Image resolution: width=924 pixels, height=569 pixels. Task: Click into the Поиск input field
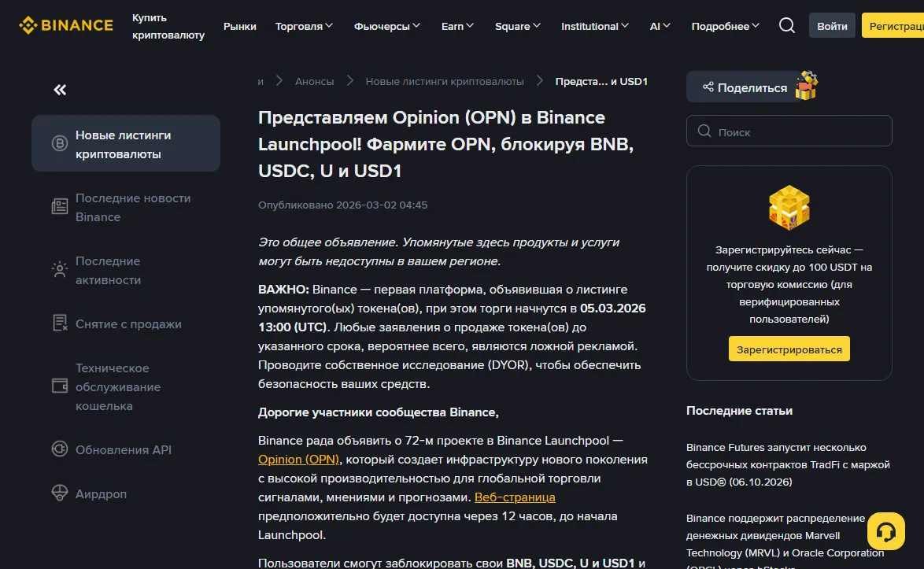click(789, 131)
